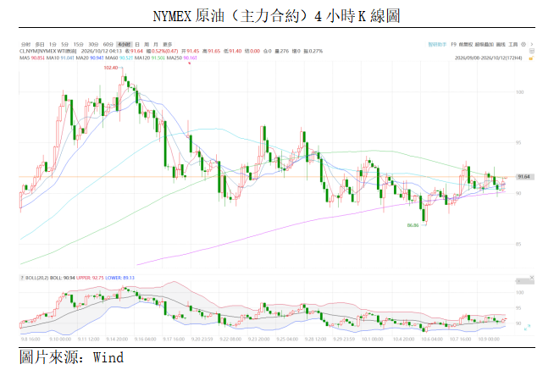554x392 pixels.
Task: Open the 画线 drawing tools
Action: [x=501, y=45]
